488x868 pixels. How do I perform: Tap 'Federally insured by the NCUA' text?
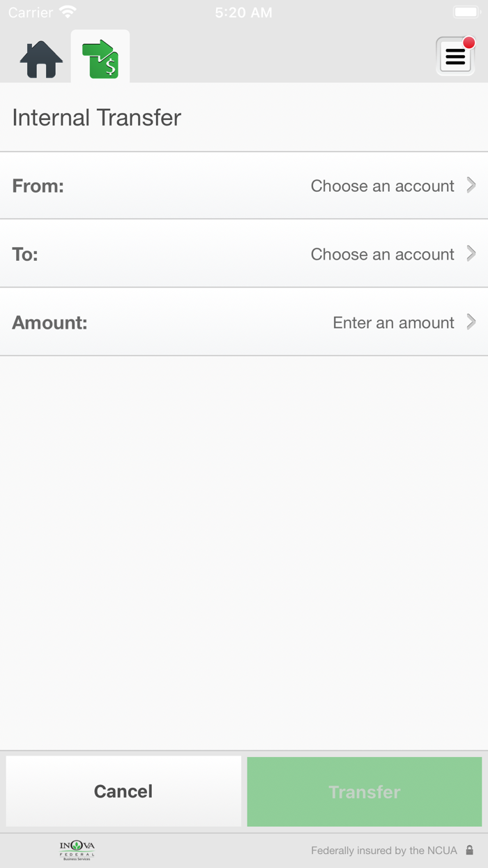point(384,851)
